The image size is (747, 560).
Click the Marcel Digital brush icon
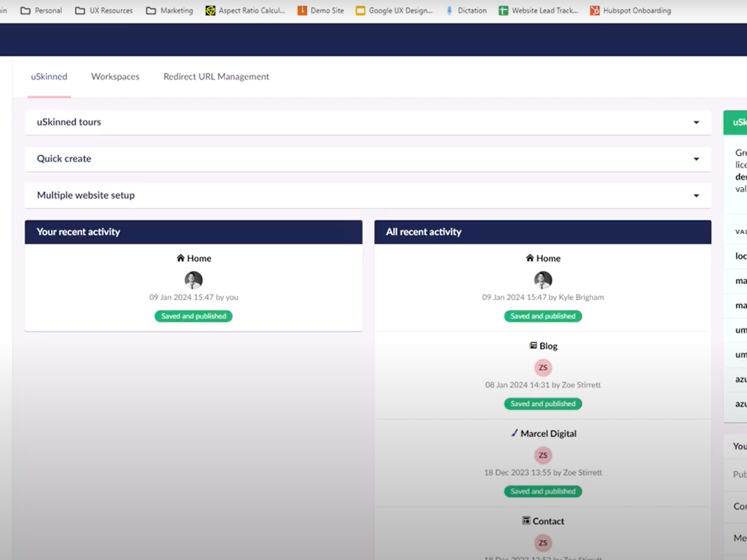coord(514,433)
